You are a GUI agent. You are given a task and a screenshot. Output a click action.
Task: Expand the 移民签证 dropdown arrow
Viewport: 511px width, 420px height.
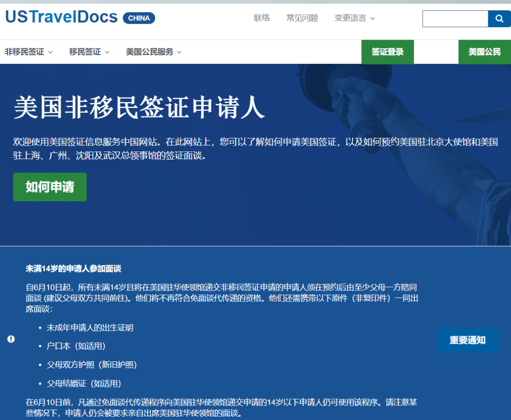coord(107,52)
